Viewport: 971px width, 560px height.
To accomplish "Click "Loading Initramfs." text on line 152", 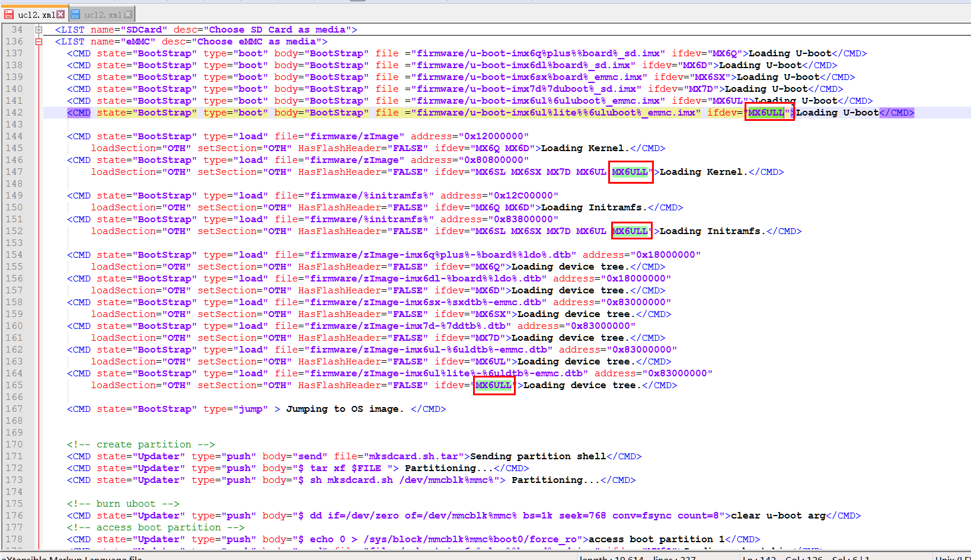I will pyautogui.click(x=713, y=231).
